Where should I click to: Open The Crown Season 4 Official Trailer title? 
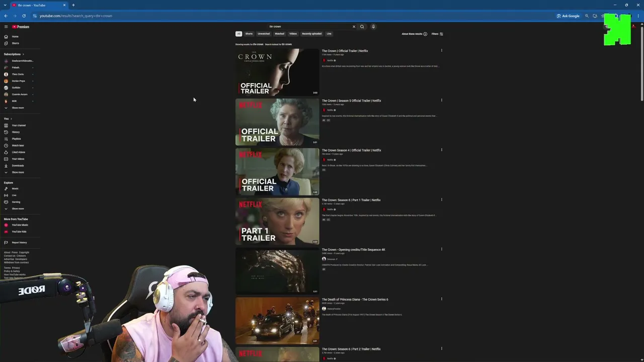[x=351, y=150]
